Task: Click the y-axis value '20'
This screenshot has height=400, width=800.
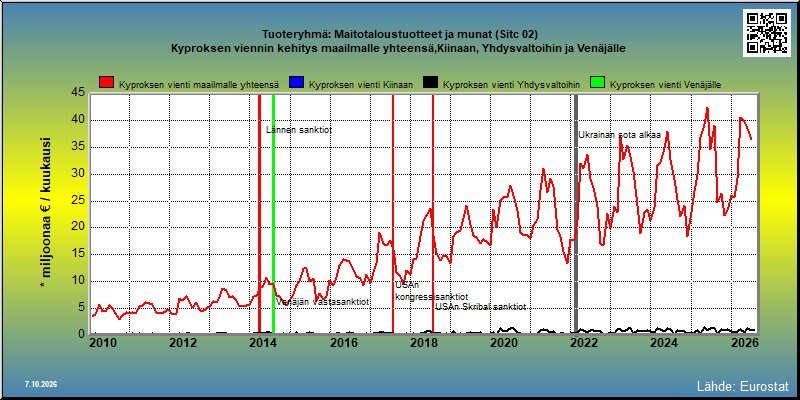Action: pos(79,227)
